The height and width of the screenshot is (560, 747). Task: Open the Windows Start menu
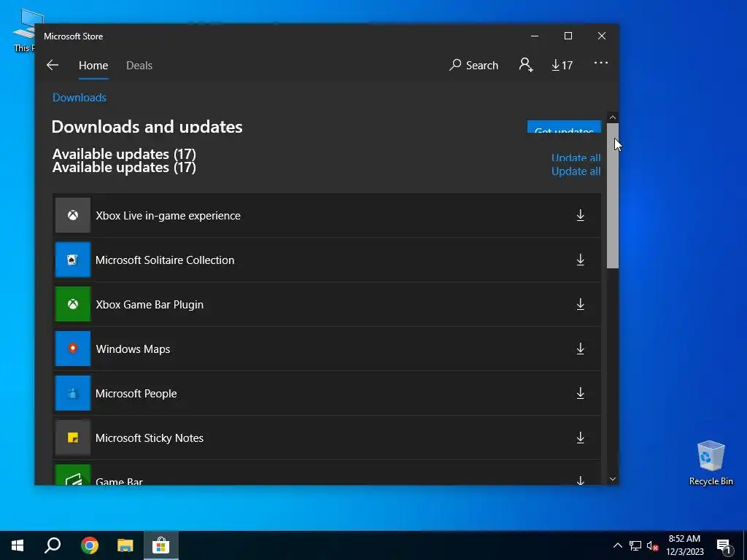18,545
